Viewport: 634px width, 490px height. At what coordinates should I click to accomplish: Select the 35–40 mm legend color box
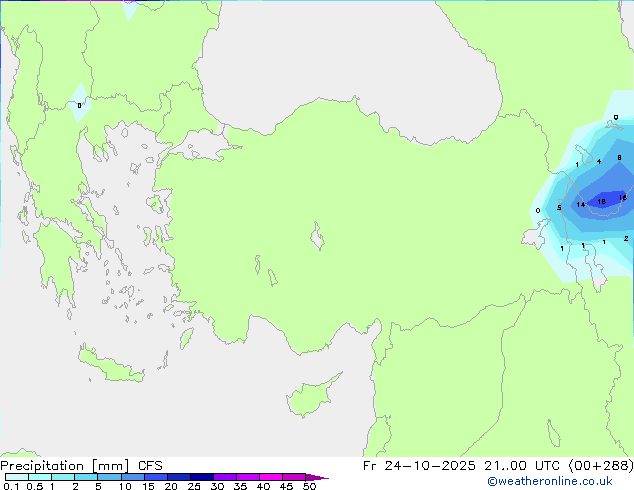pyautogui.click(x=247, y=477)
